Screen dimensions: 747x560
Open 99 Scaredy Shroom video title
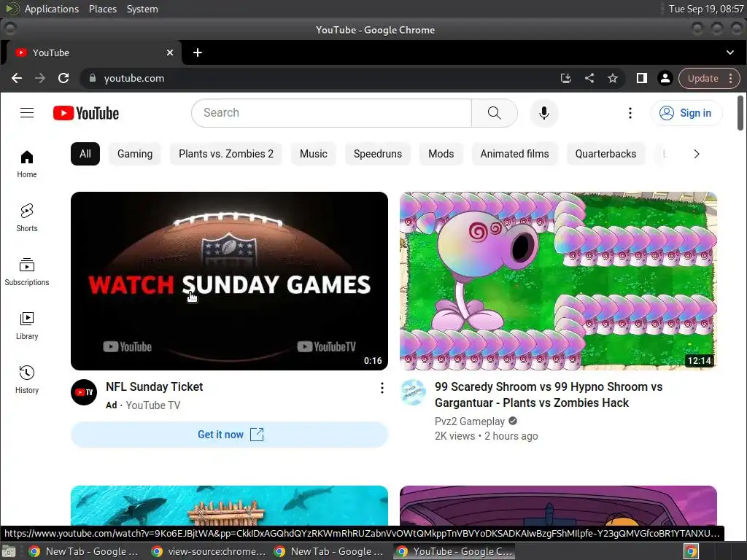(549, 394)
